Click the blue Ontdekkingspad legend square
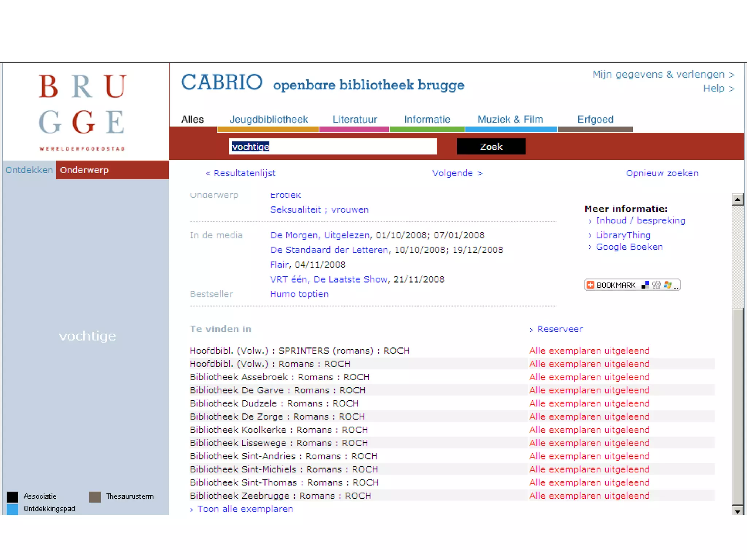This screenshot has width=747, height=560. tap(13, 509)
